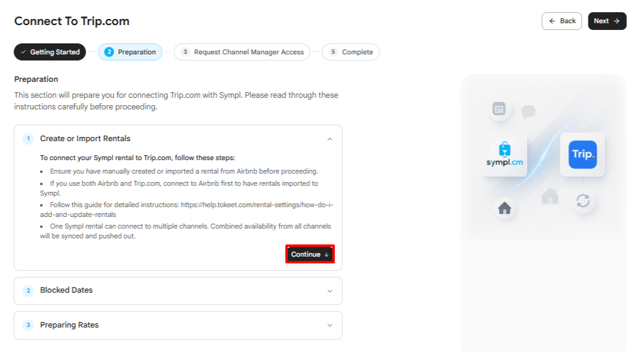Click the checkmark in Getting Started step
Screen dimensions: 644x352
click(23, 52)
